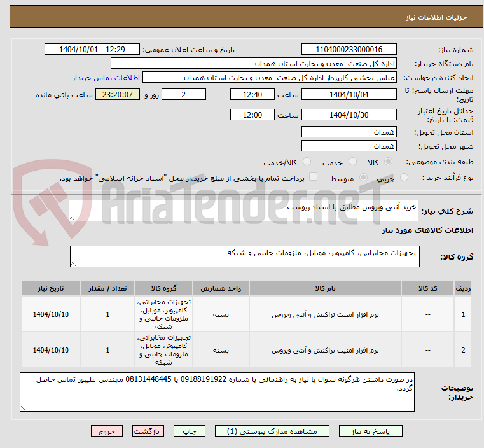
Task: Click the 'گروه کالا' textarea
Action: click(245, 256)
